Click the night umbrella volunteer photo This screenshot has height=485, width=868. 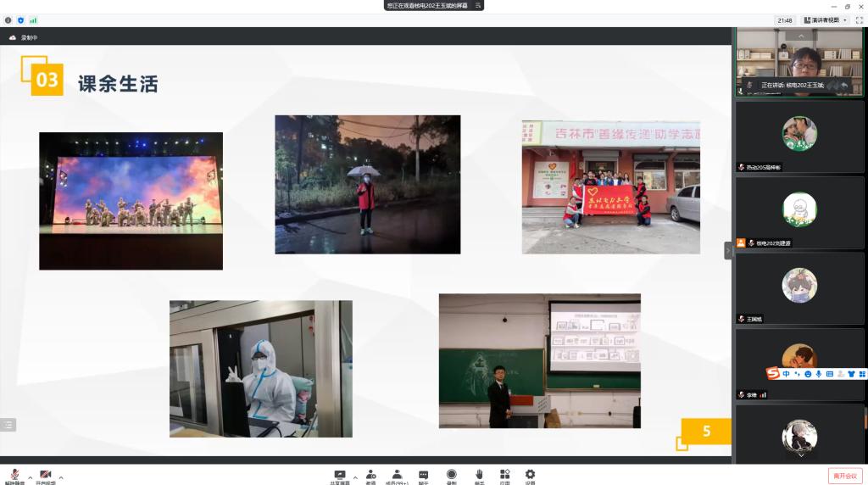click(368, 184)
